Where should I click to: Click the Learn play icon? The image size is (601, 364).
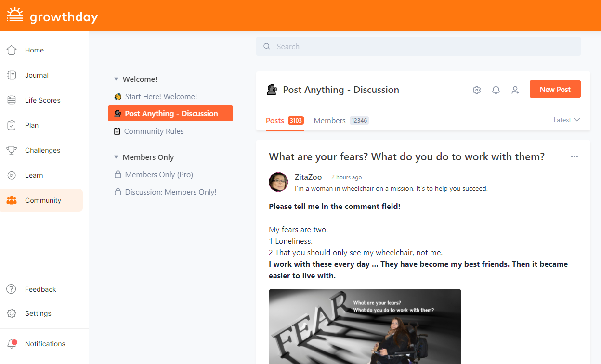(12, 175)
